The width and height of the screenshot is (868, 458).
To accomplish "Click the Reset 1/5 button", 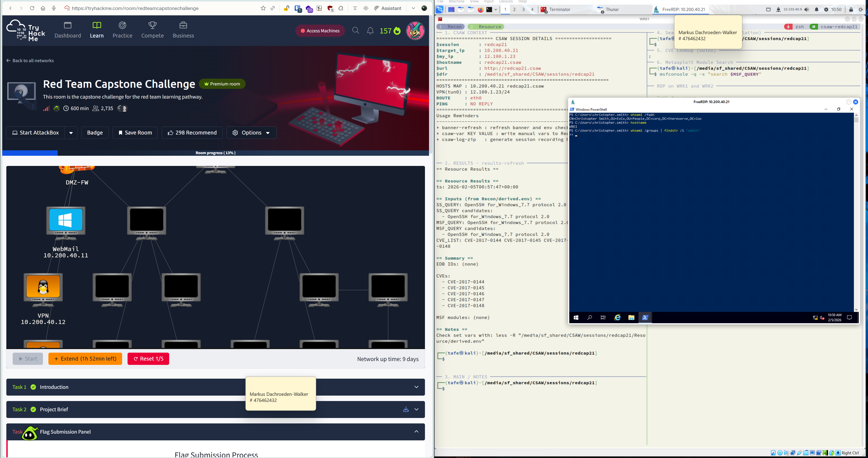I will pos(148,359).
